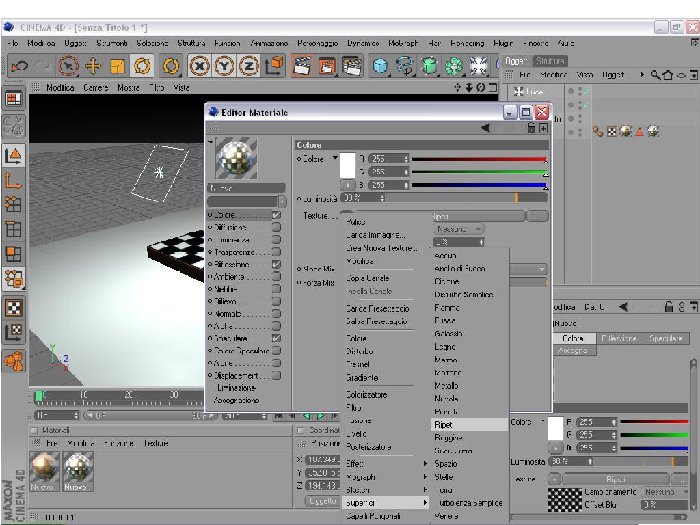
Task: Click the Luminosità slider in attributes panel
Action: (x=642, y=462)
